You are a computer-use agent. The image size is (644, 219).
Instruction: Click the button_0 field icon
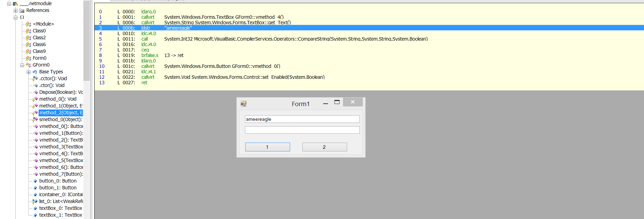coord(35,181)
